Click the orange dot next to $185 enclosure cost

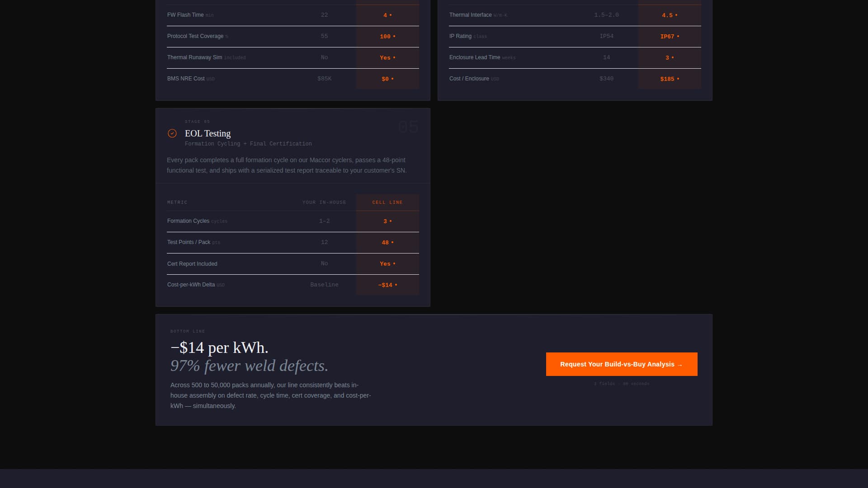click(677, 79)
